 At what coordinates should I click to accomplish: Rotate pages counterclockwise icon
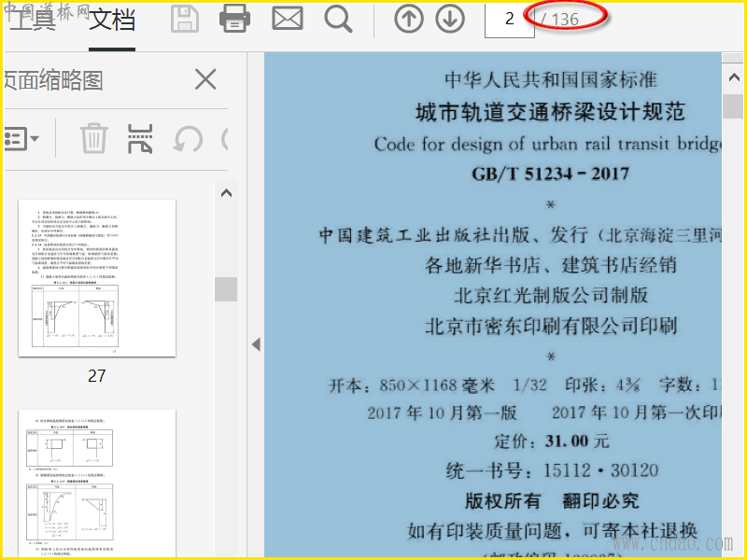[188, 139]
